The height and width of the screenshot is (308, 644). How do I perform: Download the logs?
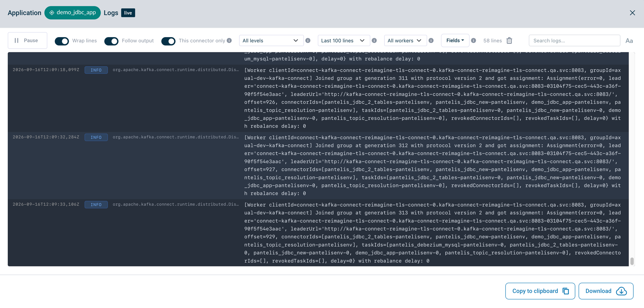(606, 291)
